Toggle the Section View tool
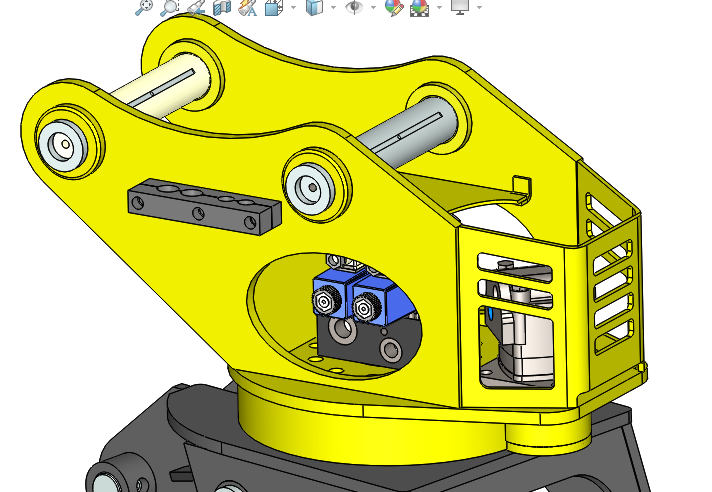The height and width of the screenshot is (492, 712). [x=222, y=7]
